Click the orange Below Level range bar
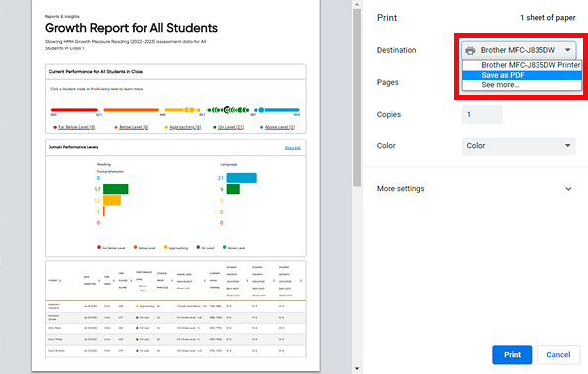Image resolution: width=588 pixels, height=374 pixels. click(132, 110)
